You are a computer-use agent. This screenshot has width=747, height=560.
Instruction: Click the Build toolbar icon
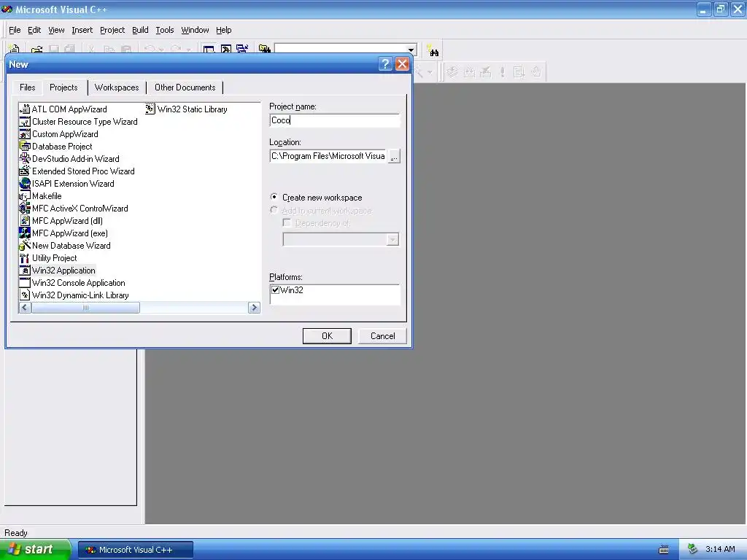pyautogui.click(x=469, y=72)
